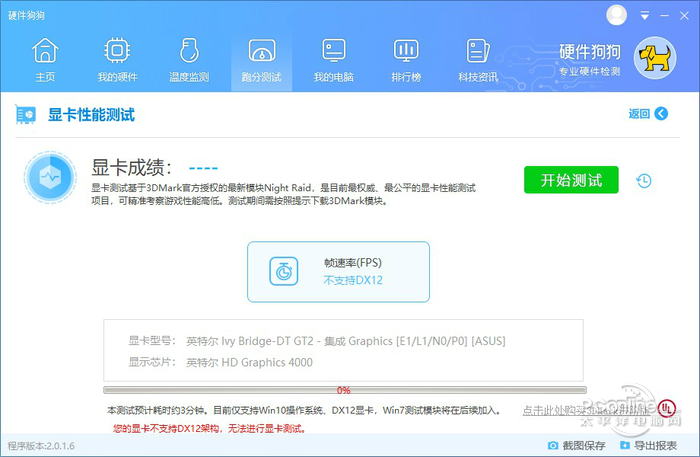Minimize the 硬件狗狗 window
The width and height of the screenshot is (700, 457).
coord(665,16)
